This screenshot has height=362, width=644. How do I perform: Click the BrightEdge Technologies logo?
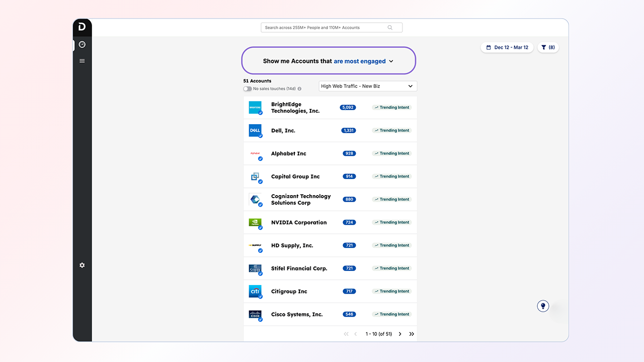point(255,107)
